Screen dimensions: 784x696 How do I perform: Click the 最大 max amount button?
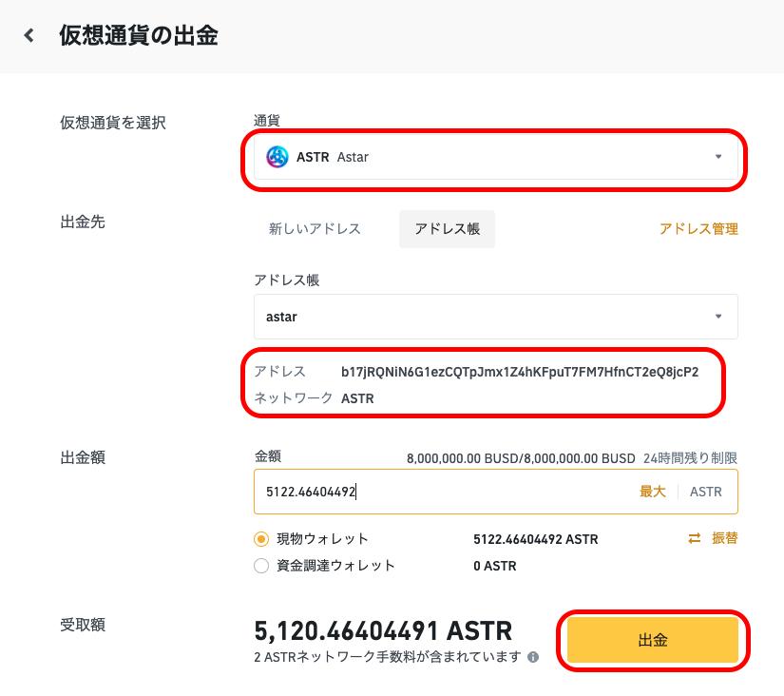click(x=653, y=492)
